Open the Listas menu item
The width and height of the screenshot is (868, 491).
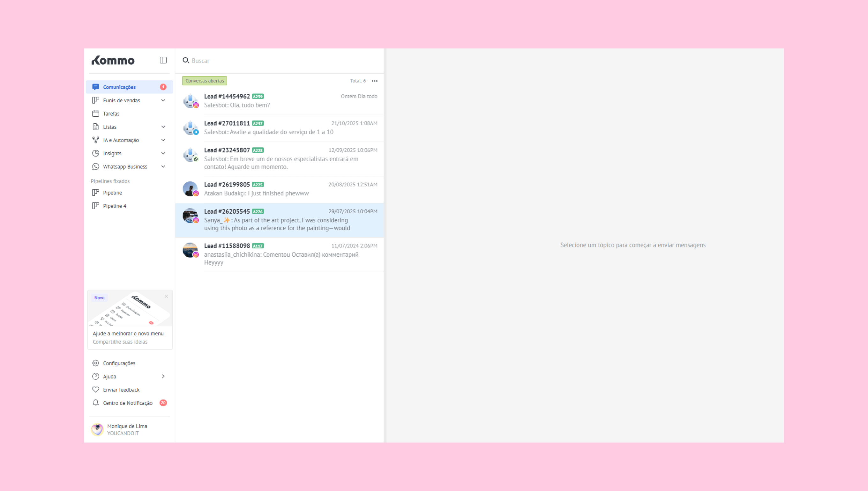pyautogui.click(x=110, y=127)
